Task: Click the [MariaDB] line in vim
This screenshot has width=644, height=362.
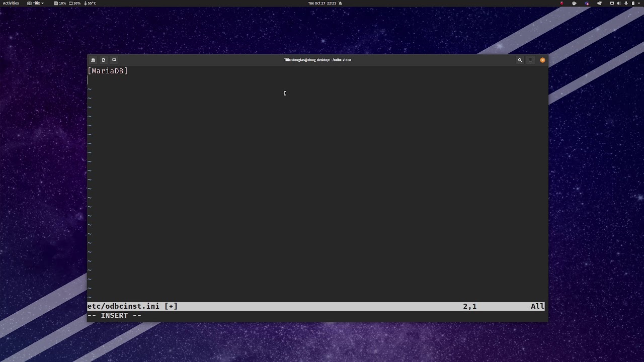Action: (108, 71)
